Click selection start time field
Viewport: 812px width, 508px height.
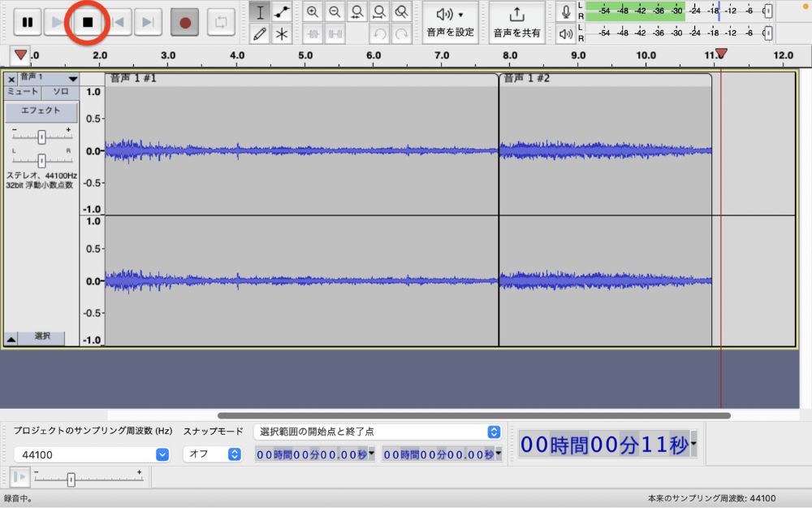coord(311,454)
